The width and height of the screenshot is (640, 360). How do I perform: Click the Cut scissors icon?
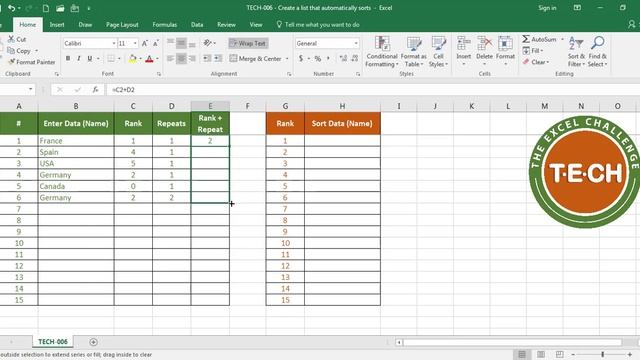pos(11,39)
